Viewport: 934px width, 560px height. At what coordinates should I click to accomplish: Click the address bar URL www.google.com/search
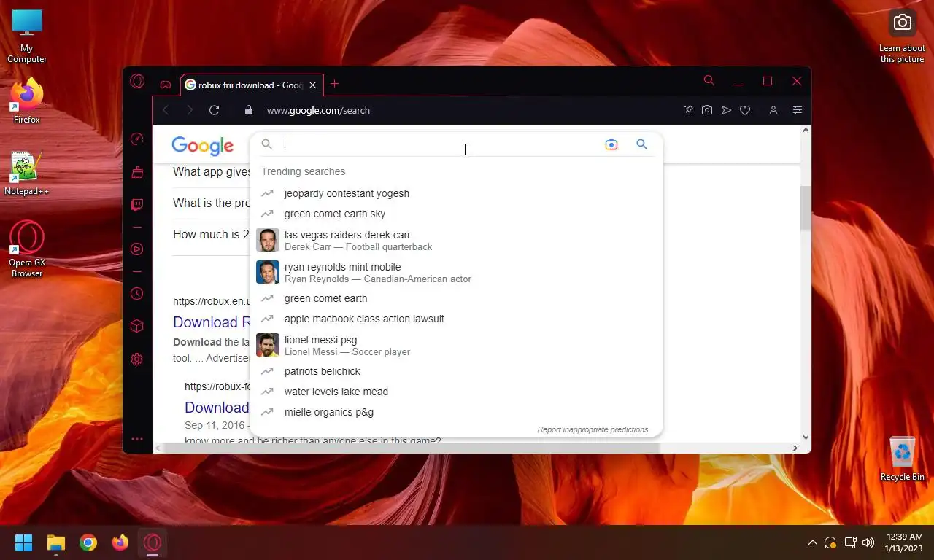318,110
